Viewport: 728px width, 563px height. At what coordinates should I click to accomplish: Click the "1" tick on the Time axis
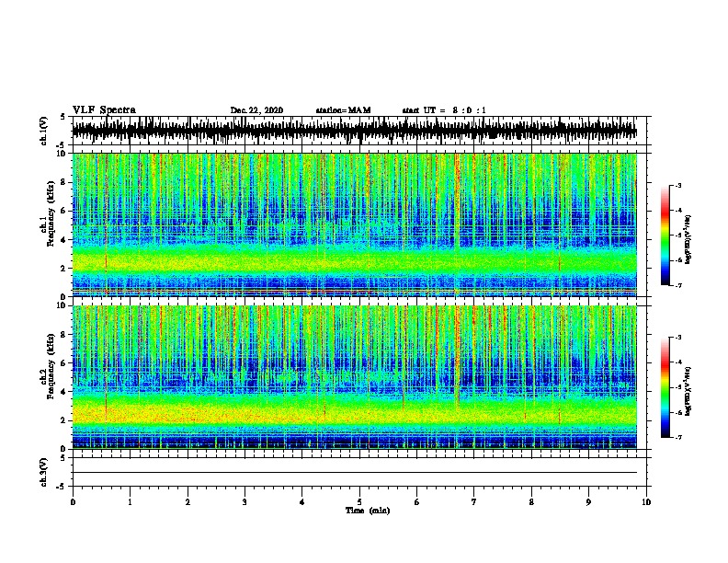pyautogui.click(x=130, y=502)
